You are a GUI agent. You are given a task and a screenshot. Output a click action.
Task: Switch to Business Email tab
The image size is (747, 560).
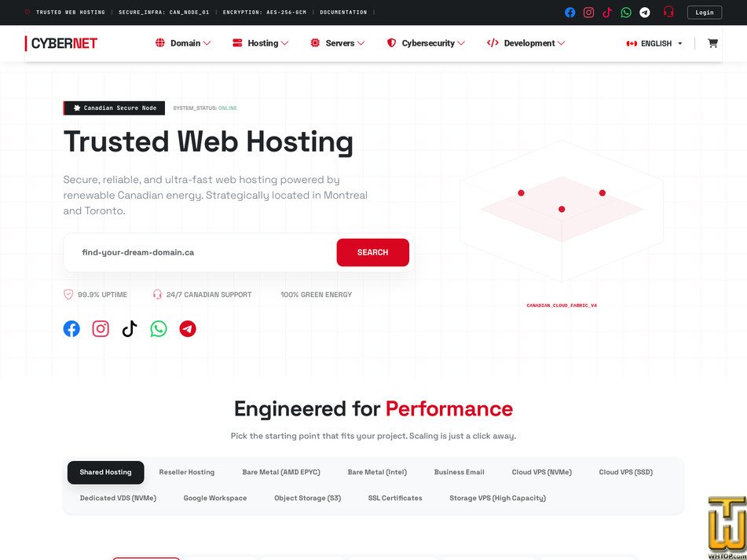(460, 472)
